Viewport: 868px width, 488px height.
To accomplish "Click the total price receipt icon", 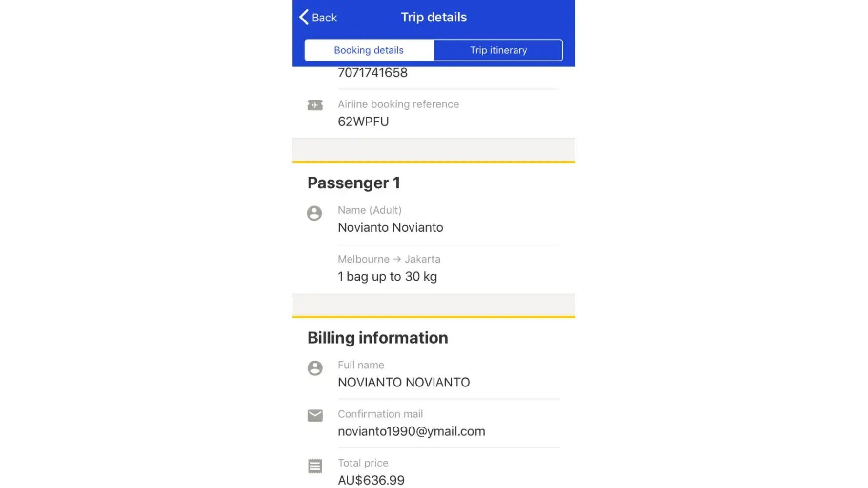I will point(315,466).
